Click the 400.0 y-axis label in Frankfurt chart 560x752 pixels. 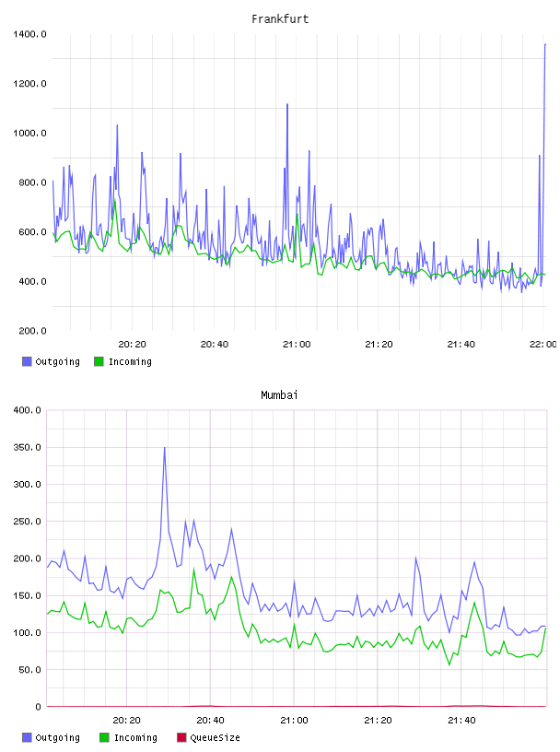point(32,281)
